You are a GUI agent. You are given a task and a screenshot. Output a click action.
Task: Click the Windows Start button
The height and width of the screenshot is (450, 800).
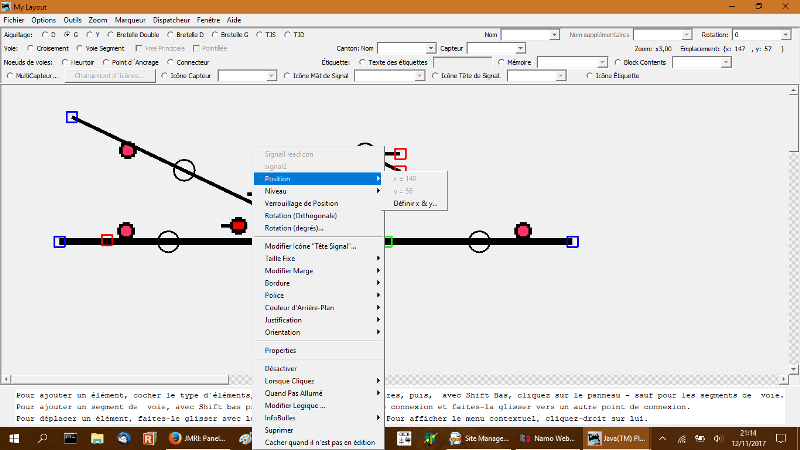[x=14, y=438]
